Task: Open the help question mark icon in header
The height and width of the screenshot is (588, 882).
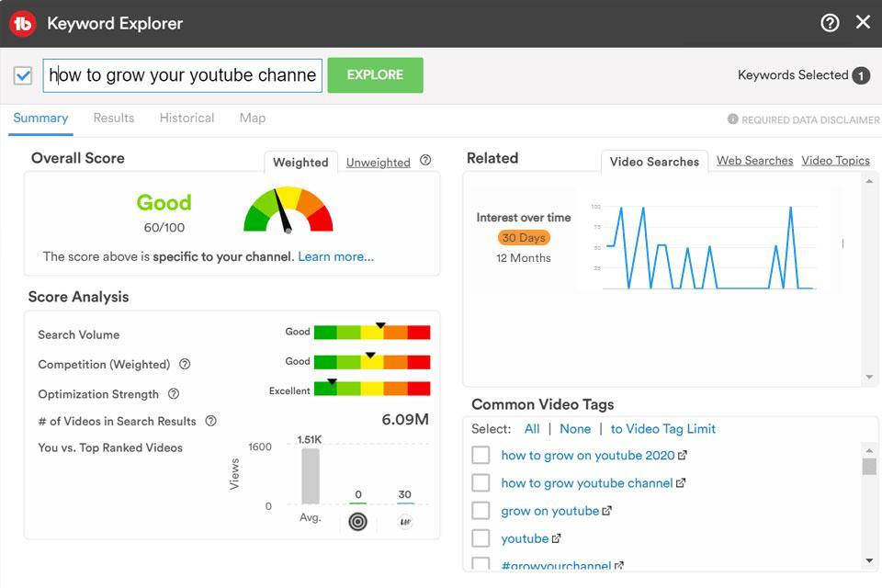Action: click(830, 23)
